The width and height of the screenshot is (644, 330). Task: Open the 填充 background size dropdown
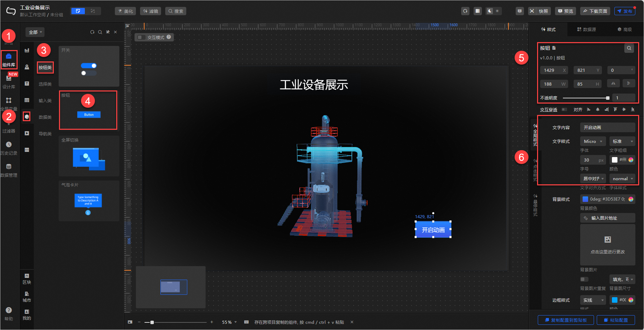622,279
